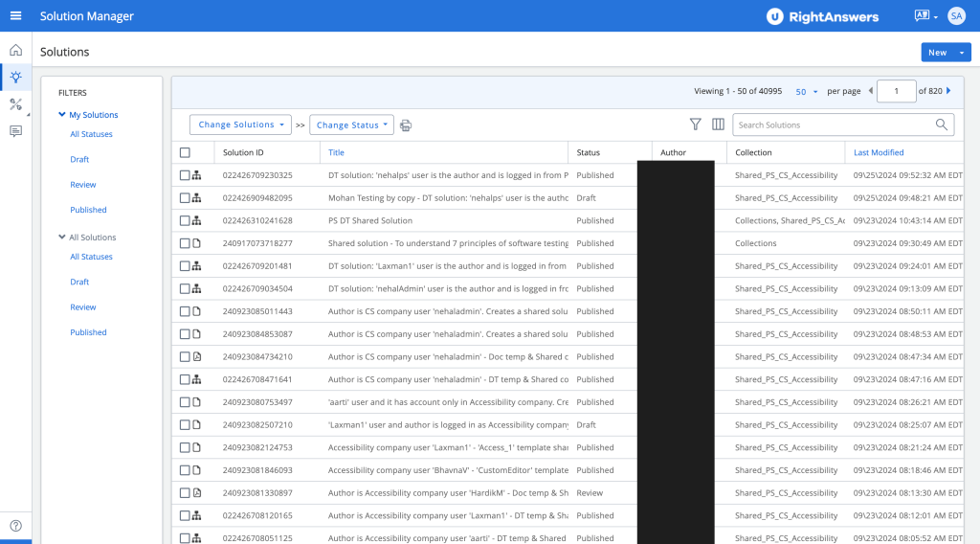980x544 pixels.
Task: Click template document icon for solution 240923084734210
Action: pyautogui.click(x=197, y=356)
